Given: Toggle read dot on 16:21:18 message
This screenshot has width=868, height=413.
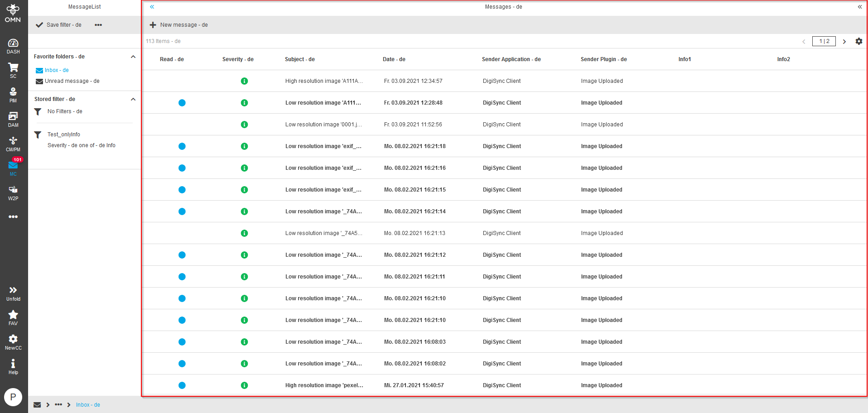Looking at the screenshot, I should pos(182,146).
